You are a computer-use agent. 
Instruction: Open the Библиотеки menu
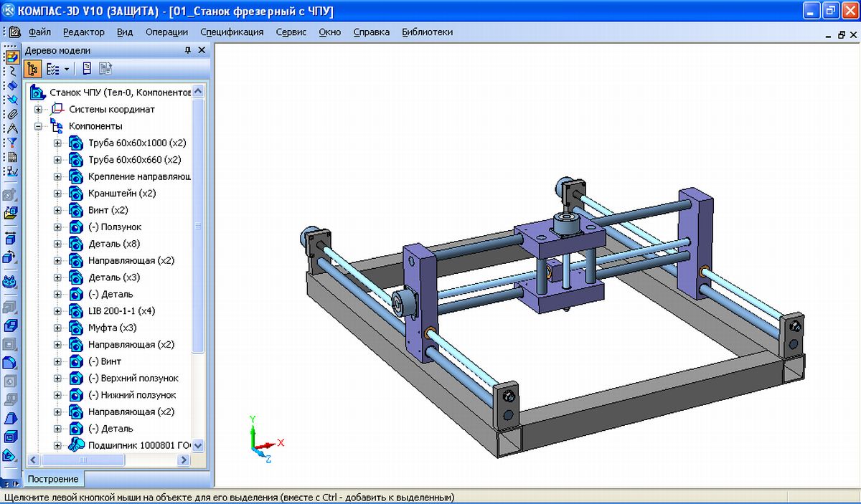click(427, 32)
